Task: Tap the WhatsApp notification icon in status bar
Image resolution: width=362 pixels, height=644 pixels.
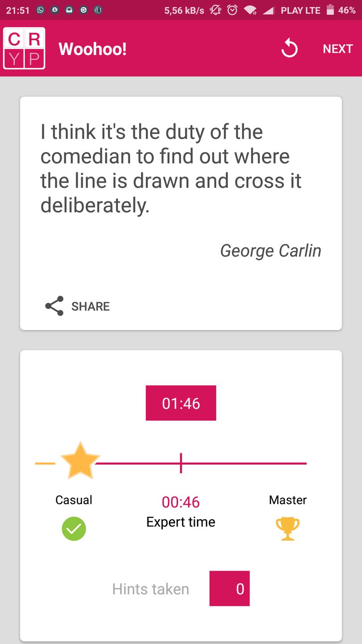Action: pos(40,10)
